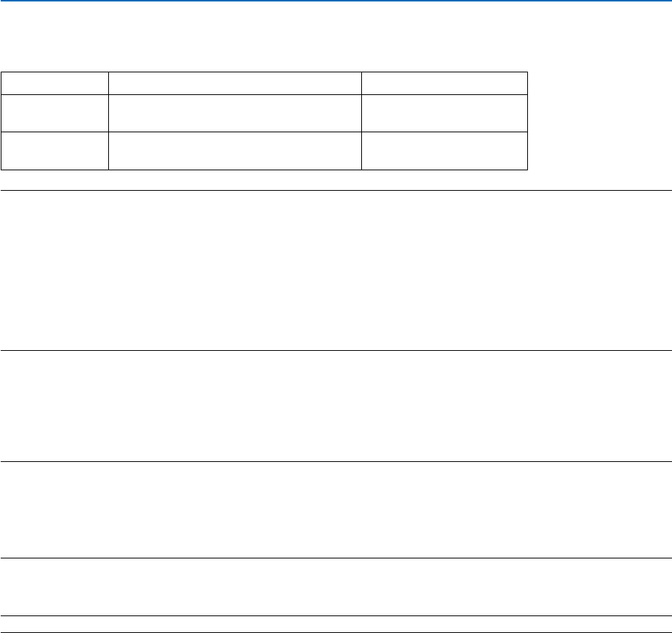Viewport: 672px width, 633px height.
Task: Select the second-row right-column table cell
Action: [444, 113]
